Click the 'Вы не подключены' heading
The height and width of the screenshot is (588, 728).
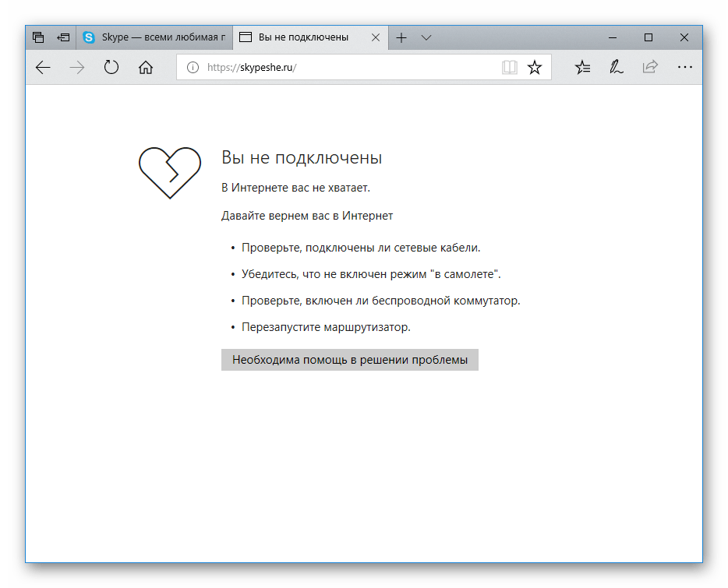(302, 158)
